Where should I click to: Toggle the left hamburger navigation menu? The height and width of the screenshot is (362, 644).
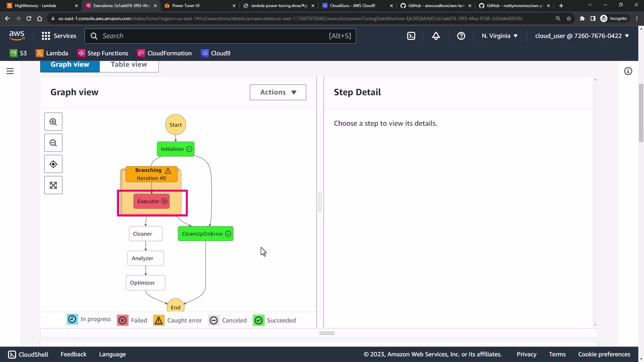point(10,71)
